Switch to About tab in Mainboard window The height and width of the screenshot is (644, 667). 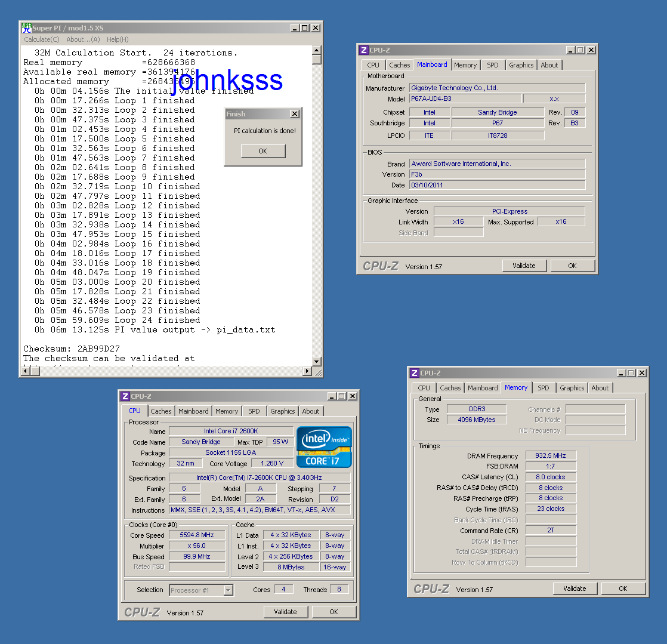(x=549, y=65)
